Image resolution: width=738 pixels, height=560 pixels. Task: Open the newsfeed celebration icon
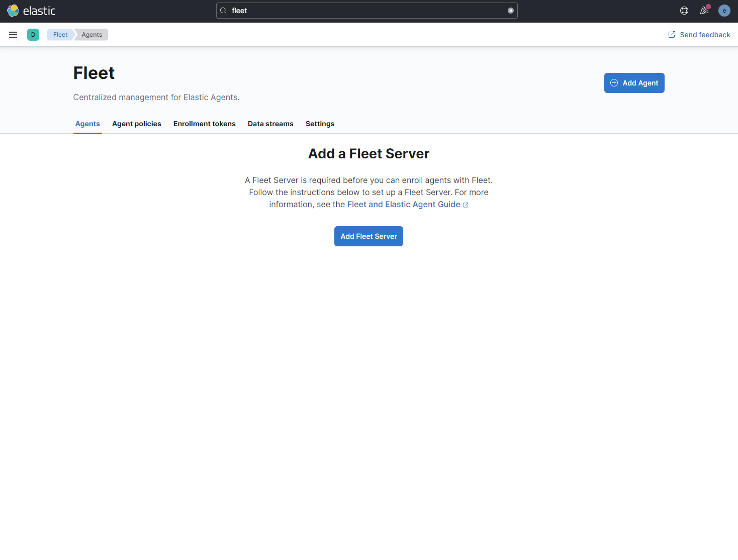pyautogui.click(x=704, y=11)
